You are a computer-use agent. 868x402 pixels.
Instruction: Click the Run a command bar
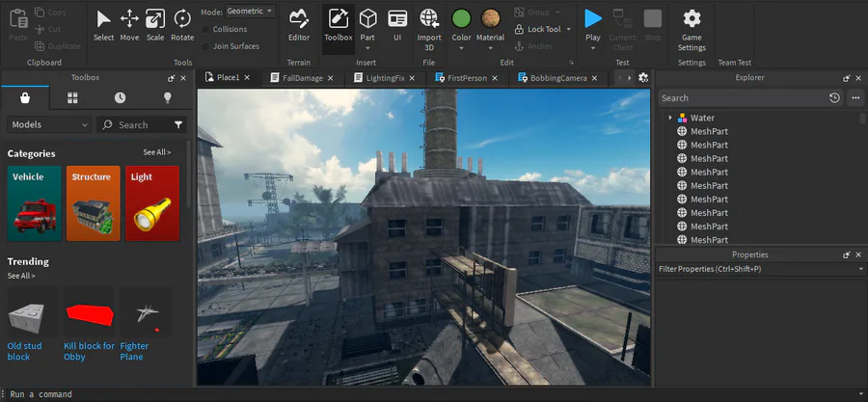coord(434,394)
